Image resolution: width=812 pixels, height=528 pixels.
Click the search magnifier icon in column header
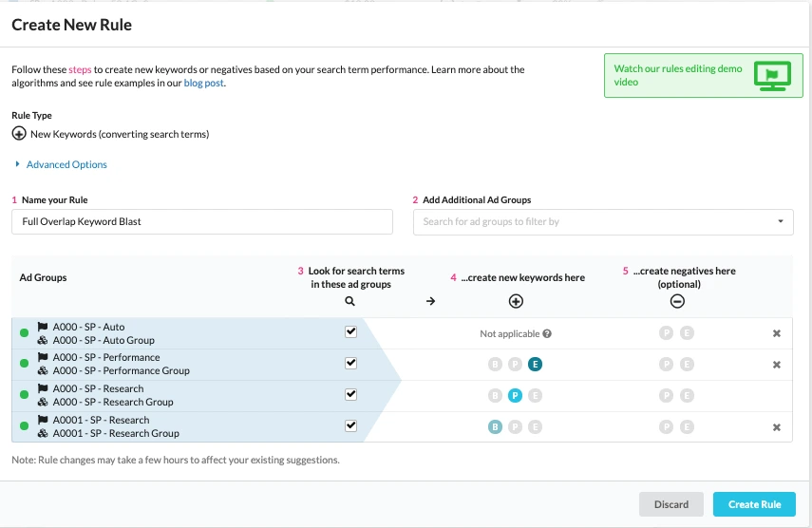point(349,301)
